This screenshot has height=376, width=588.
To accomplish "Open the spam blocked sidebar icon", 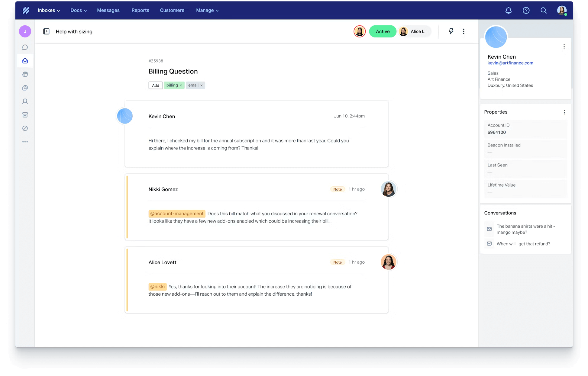I will (25, 128).
